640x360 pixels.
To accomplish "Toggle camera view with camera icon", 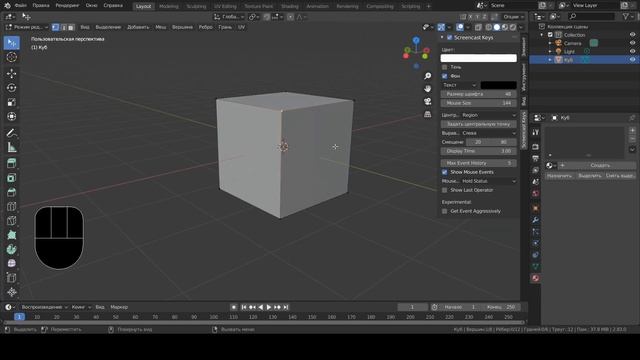I will click(x=427, y=101).
